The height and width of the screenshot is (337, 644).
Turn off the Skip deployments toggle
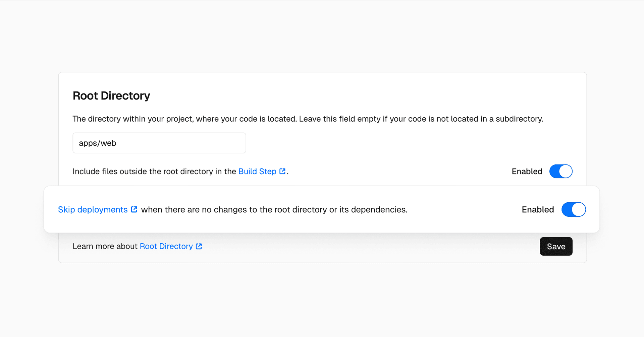(574, 209)
